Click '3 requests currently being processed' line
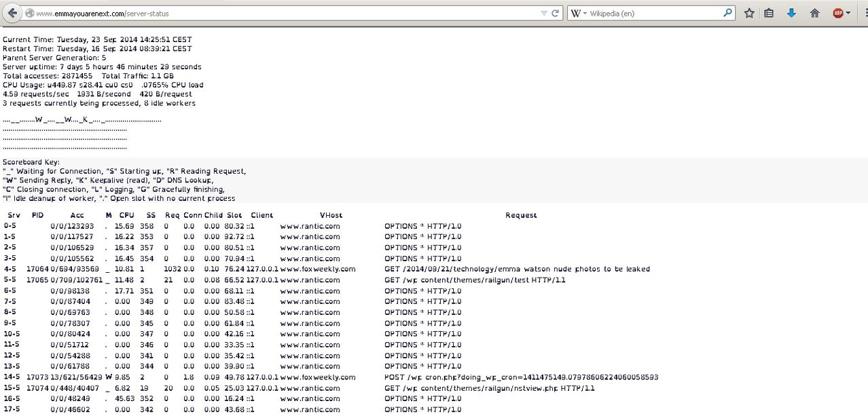 tap(99, 103)
